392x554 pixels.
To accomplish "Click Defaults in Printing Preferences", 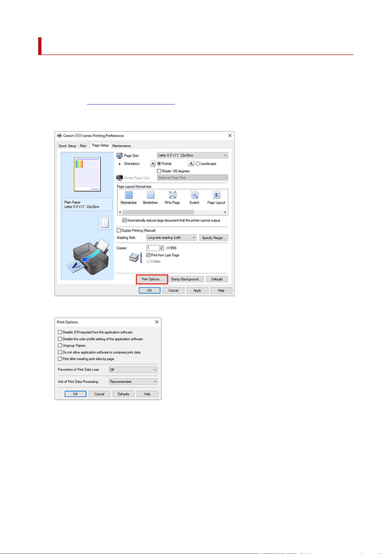I will pyautogui.click(x=217, y=279).
